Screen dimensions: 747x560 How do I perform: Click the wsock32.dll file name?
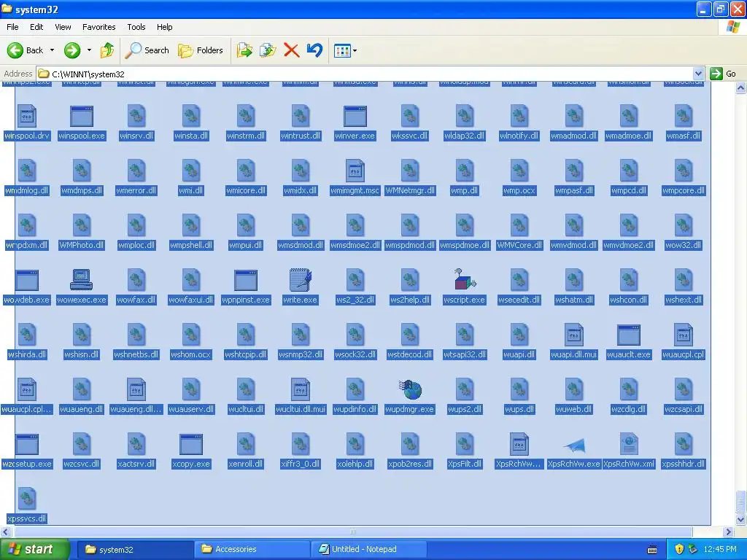(x=355, y=355)
